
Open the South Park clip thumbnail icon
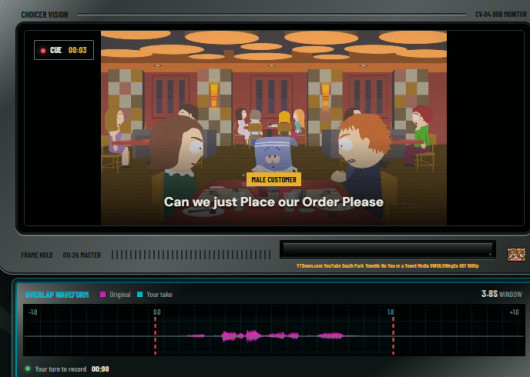(x=516, y=254)
